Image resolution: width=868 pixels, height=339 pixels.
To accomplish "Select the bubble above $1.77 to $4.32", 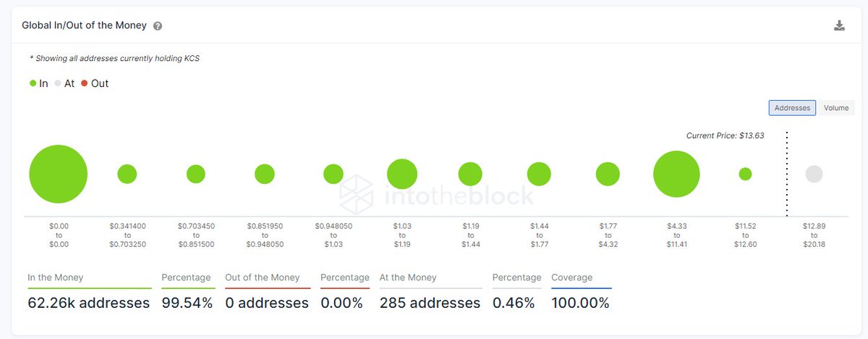I will [x=608, y=174].
